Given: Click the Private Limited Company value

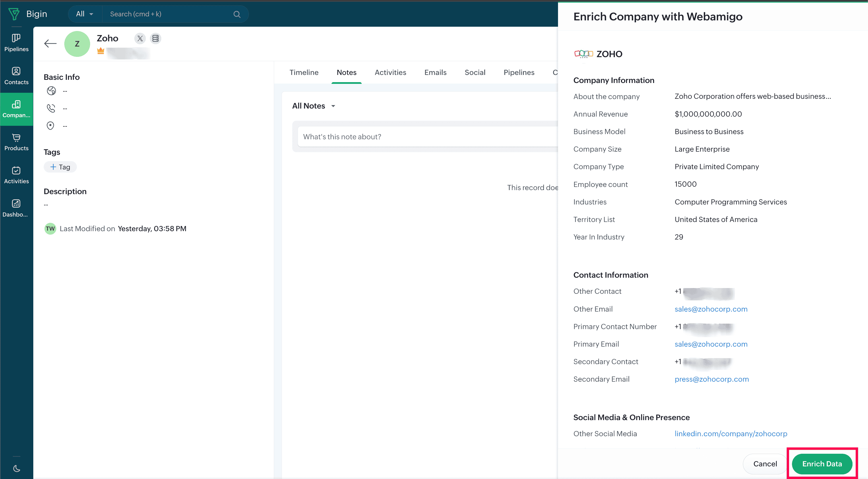Looking at the screenshot, I should [x=717, y=167].
